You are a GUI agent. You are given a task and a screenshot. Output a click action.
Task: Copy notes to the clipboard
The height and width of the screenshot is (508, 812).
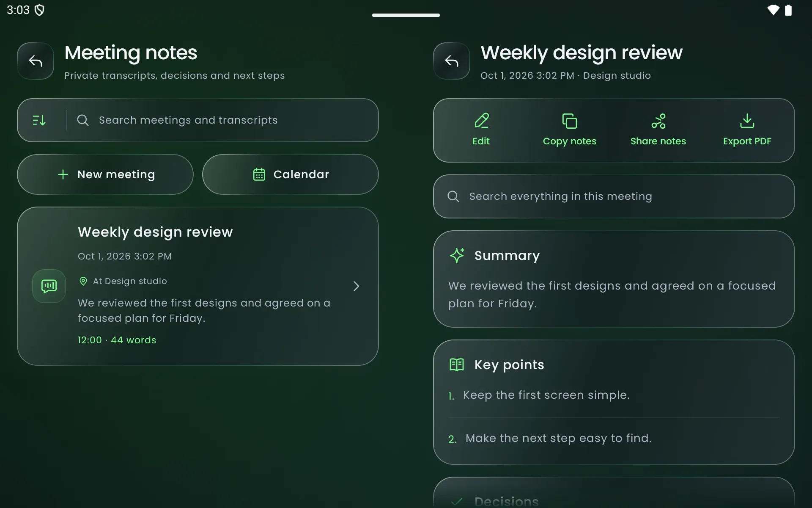[x=570, y=130]
